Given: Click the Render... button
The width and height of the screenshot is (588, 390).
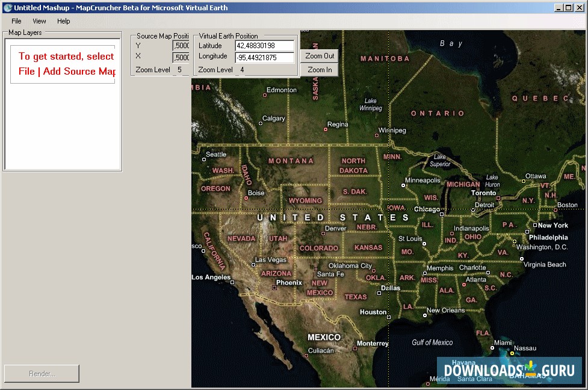Looking at the screenshot, I should (x=42, y=374).
